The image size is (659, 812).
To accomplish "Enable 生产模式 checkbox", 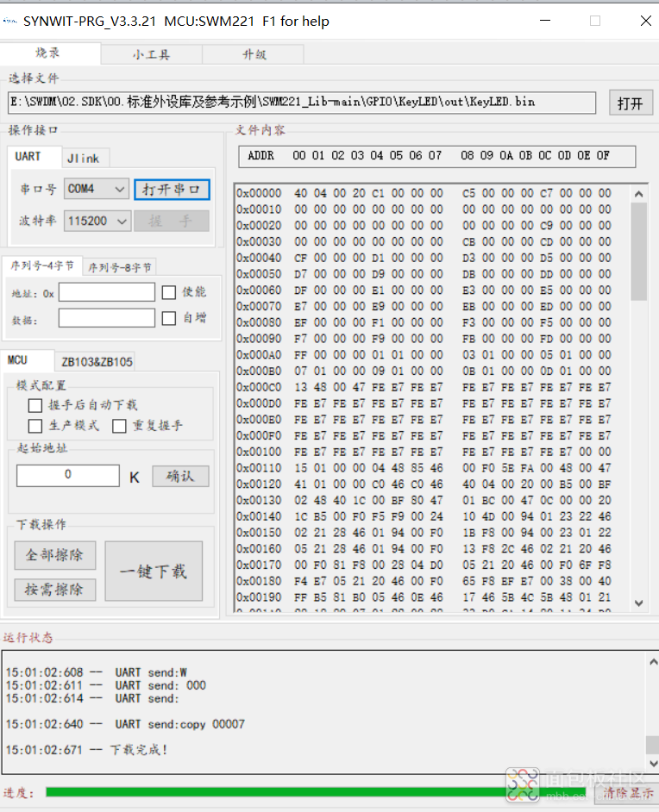I will (x=35, y=426).
